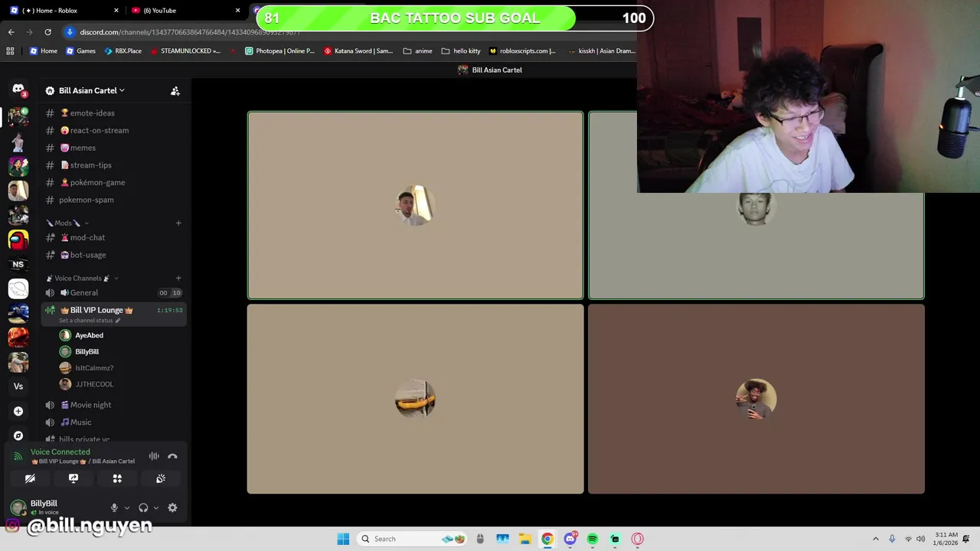Turn on camera in voice panel
This screenshot has width=980, height=551.
pyautogui.click(x=30, y=478)
